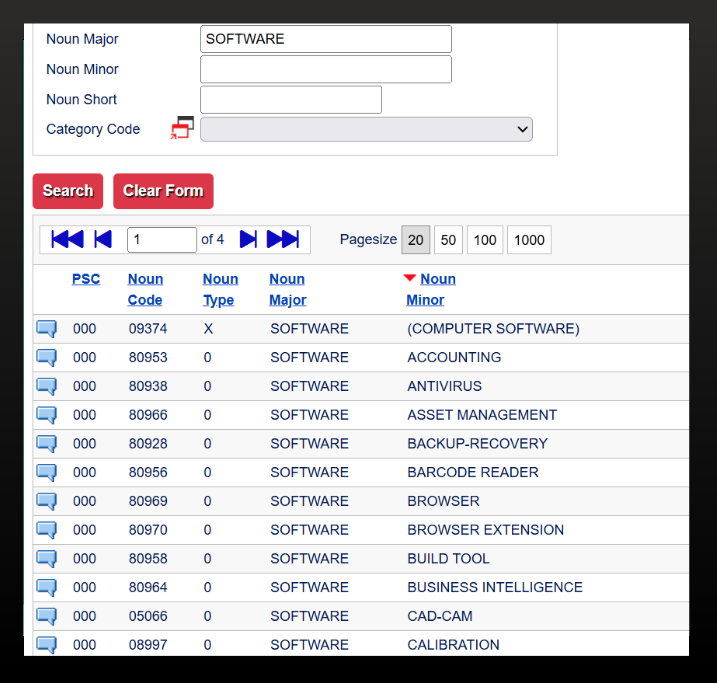Sort results by Noun Code column

click(x=145, y=289)
